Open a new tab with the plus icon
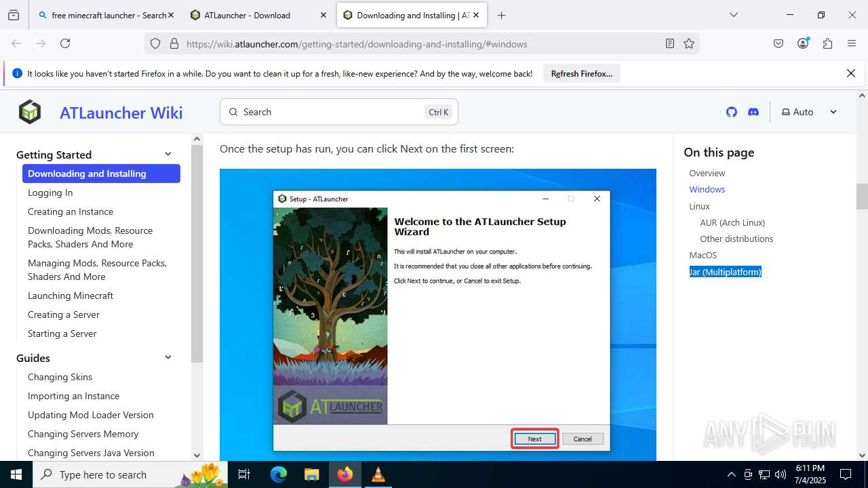The width and height of the screenshot is (868, 488). coord(502,15)
